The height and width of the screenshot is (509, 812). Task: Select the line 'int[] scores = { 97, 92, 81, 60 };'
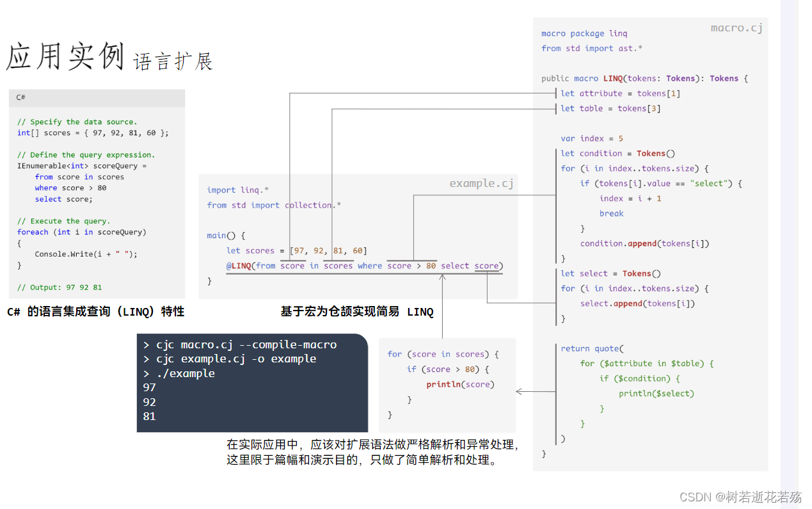pyautogui.click(x=93, y=133)
